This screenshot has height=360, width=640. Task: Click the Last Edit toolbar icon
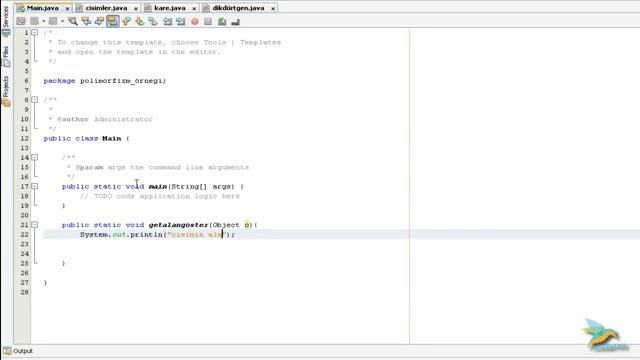coord(21,21)
